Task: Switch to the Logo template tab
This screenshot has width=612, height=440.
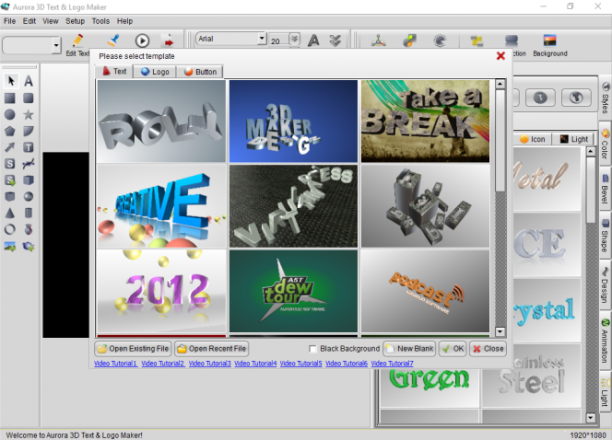Action: click(x=155, y=72)
